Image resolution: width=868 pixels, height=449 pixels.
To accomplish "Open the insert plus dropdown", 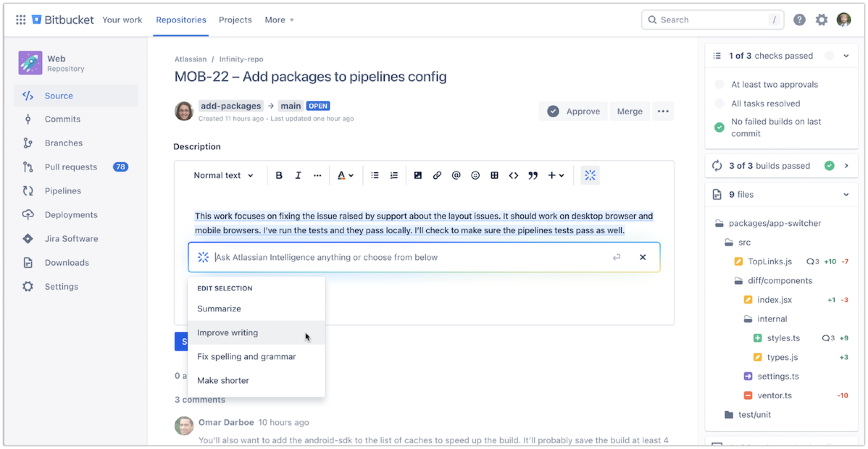I will [x=556, y=175].
